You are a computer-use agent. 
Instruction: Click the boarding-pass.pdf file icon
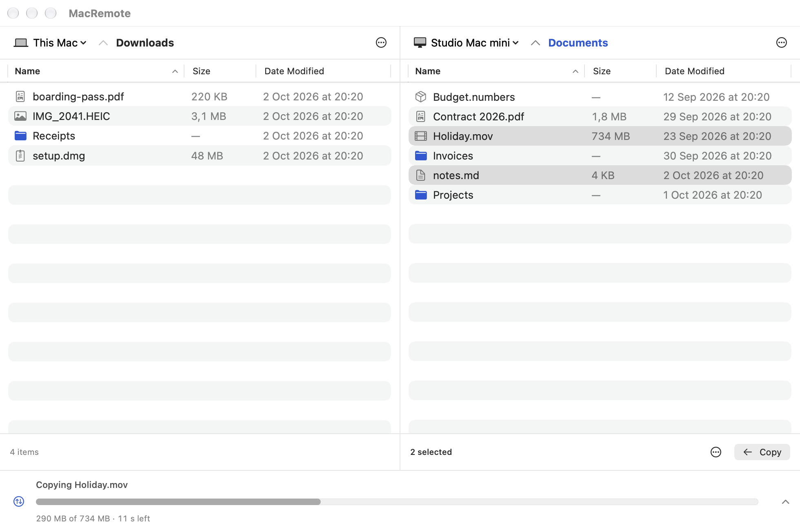tap(20, 97)
